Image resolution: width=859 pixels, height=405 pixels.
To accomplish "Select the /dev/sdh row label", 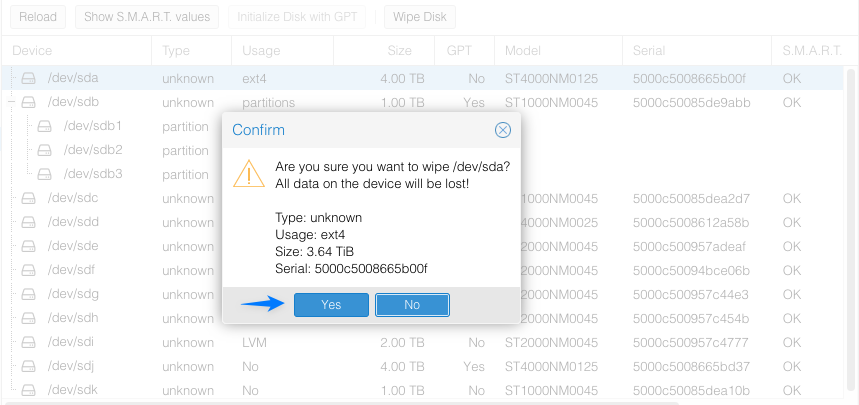I will point(73,318).
